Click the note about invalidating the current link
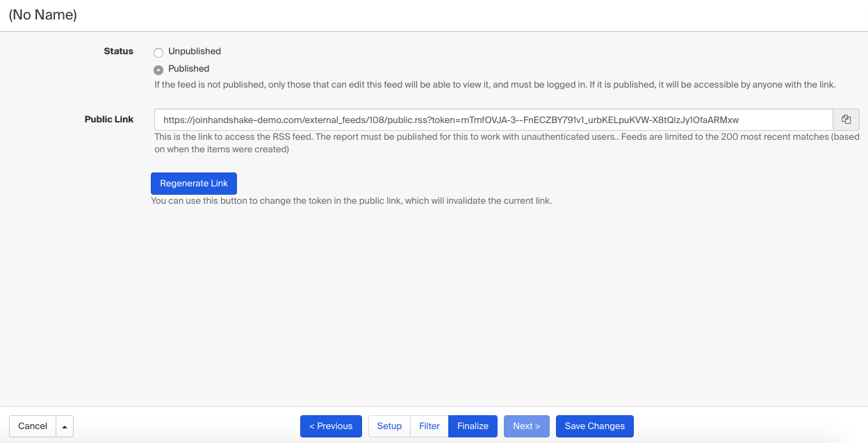 click(x=351, y=201)
